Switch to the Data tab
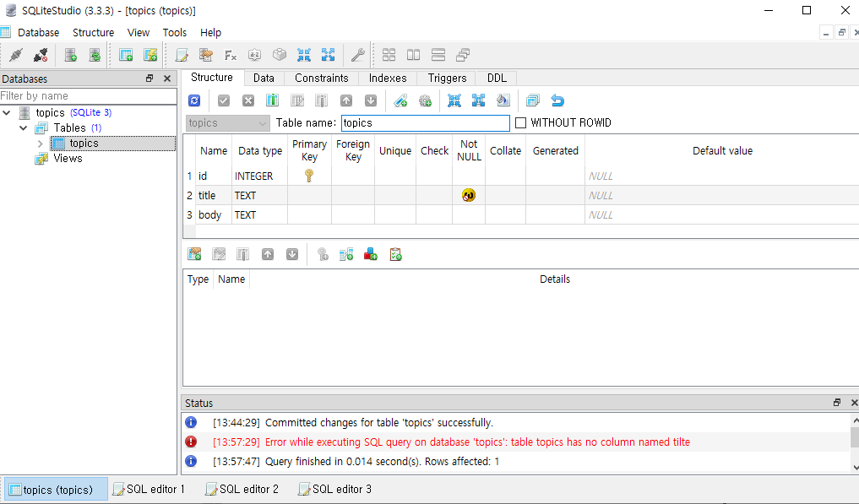Viewport: 859px width, 504px height. point(264,79)
